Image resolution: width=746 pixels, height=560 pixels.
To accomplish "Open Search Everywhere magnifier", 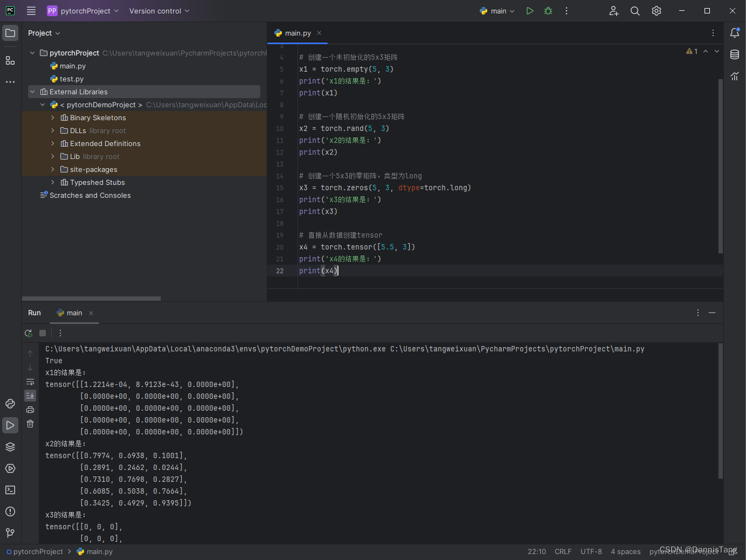I will click(x=635, y=11).
